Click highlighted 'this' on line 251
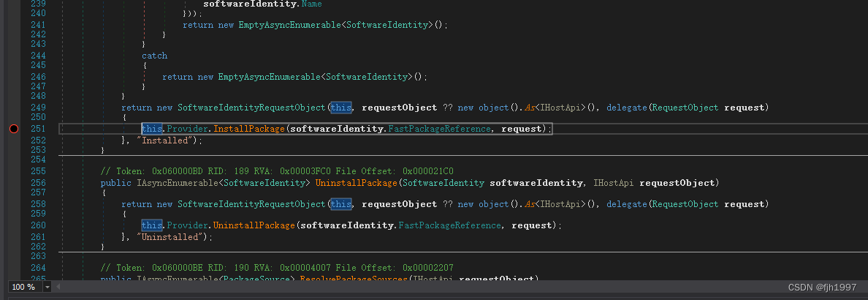 coord(152,129)
